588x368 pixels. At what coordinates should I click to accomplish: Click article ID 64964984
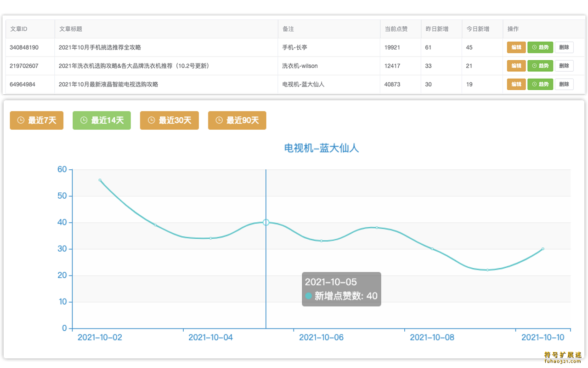(23, 84)
